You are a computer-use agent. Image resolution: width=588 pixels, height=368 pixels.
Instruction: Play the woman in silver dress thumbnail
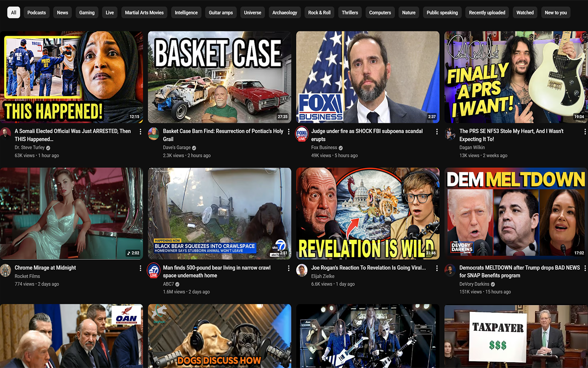pos(72,213)
